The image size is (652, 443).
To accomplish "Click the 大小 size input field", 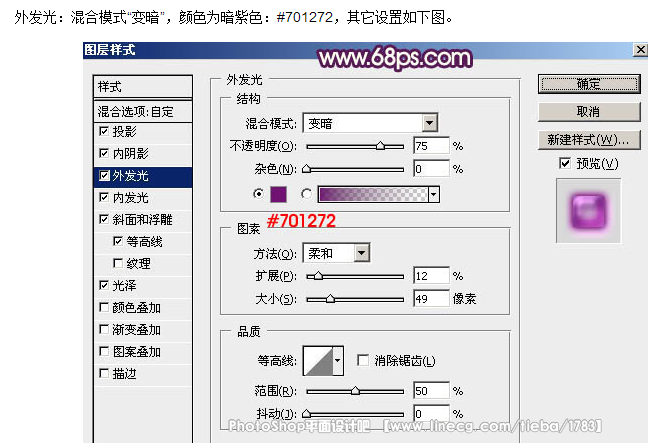I will coord(432,299).
